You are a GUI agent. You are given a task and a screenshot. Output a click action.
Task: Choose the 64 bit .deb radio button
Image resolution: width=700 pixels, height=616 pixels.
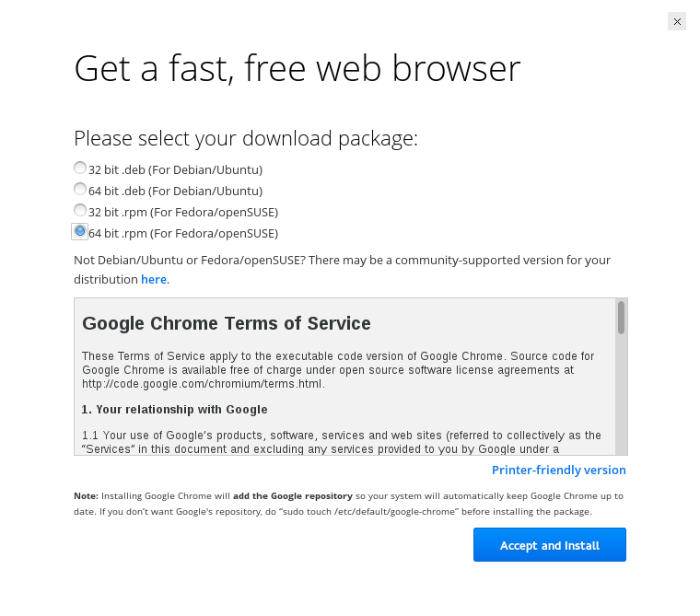click(80, 190)
